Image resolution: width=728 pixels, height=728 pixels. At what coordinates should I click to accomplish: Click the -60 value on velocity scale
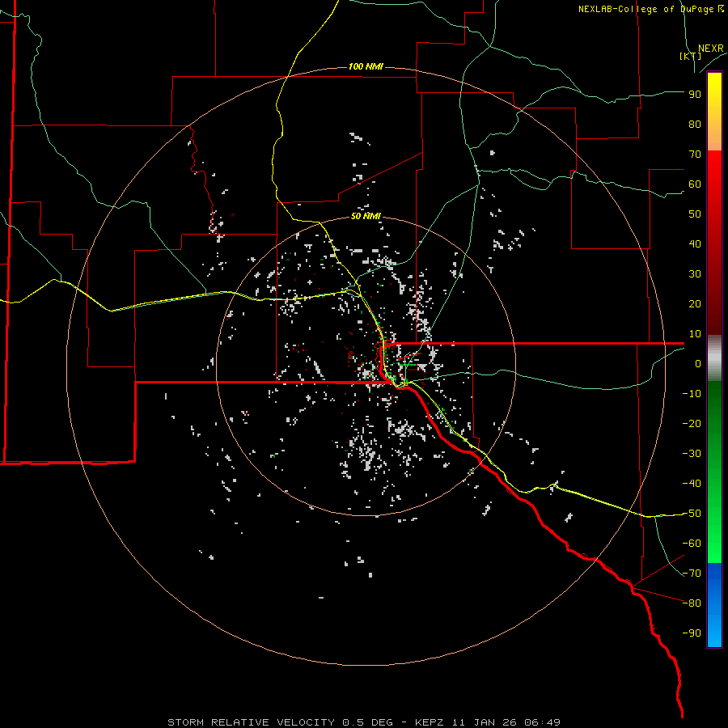(692, 544)
